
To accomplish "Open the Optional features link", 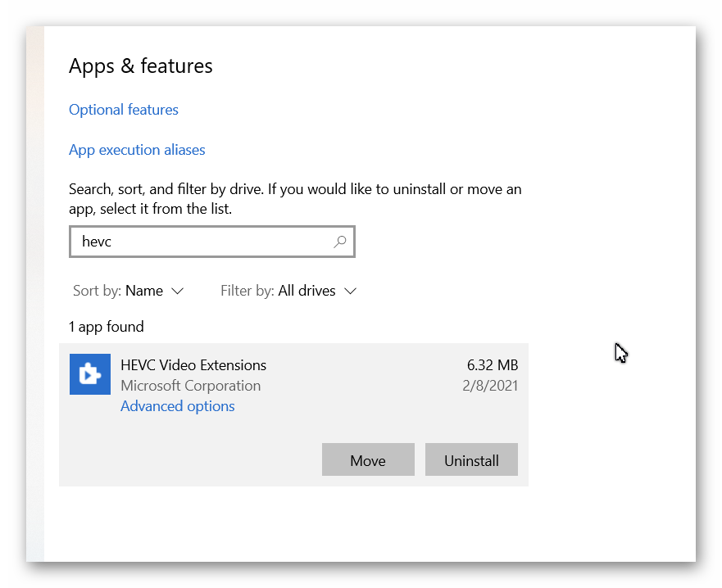I will tap(124, 110).
